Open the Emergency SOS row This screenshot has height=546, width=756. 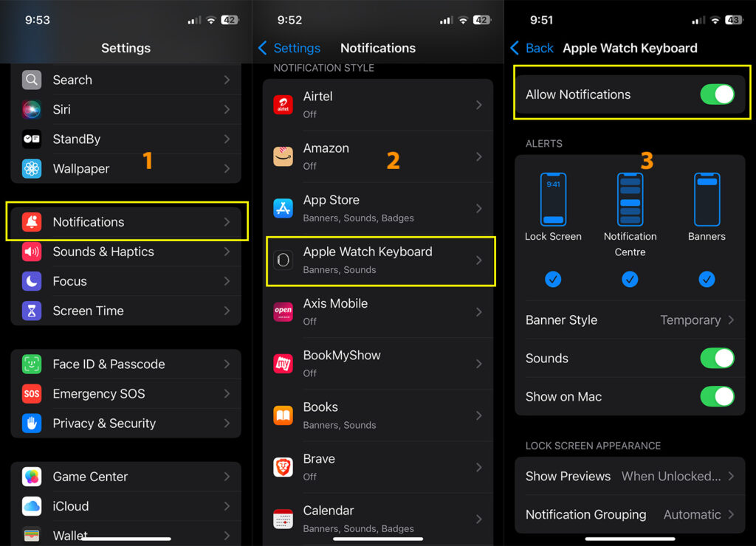(126, 394)
